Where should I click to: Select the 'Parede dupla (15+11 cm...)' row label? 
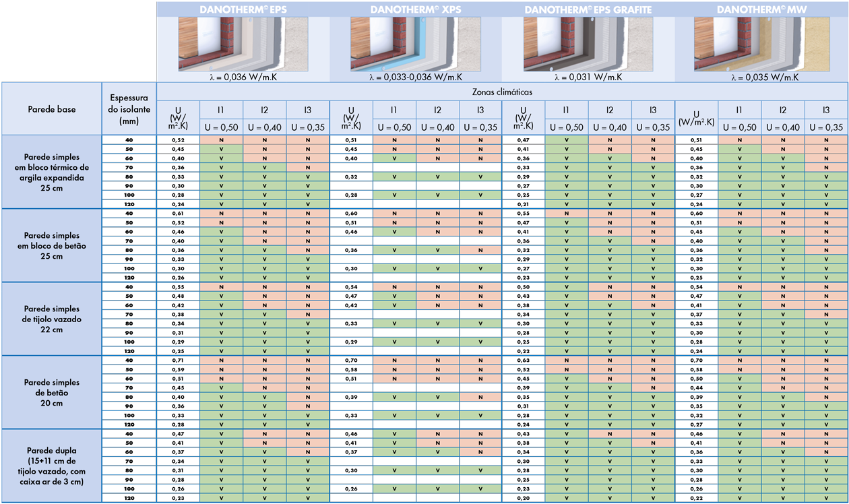[52, 466]
